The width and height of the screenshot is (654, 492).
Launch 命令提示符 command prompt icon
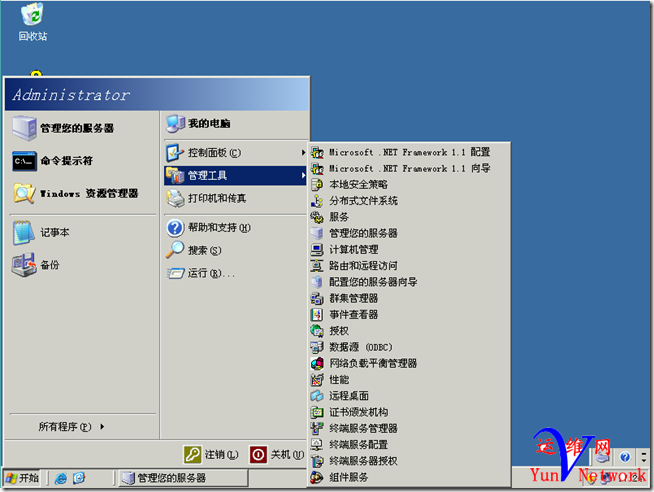coord(25,161)
